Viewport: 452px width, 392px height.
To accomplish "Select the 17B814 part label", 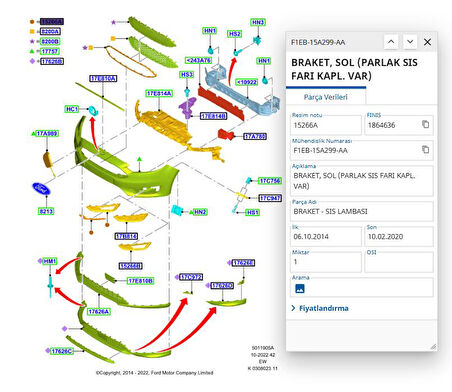I will click(126, 236).
